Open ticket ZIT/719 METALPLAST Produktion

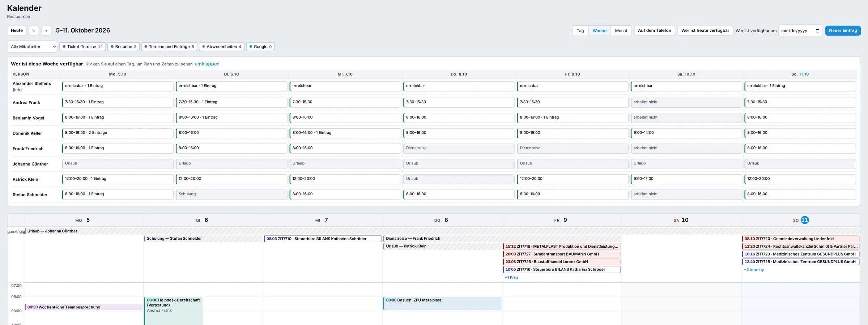pyautogui.click(x=562, y=247)
